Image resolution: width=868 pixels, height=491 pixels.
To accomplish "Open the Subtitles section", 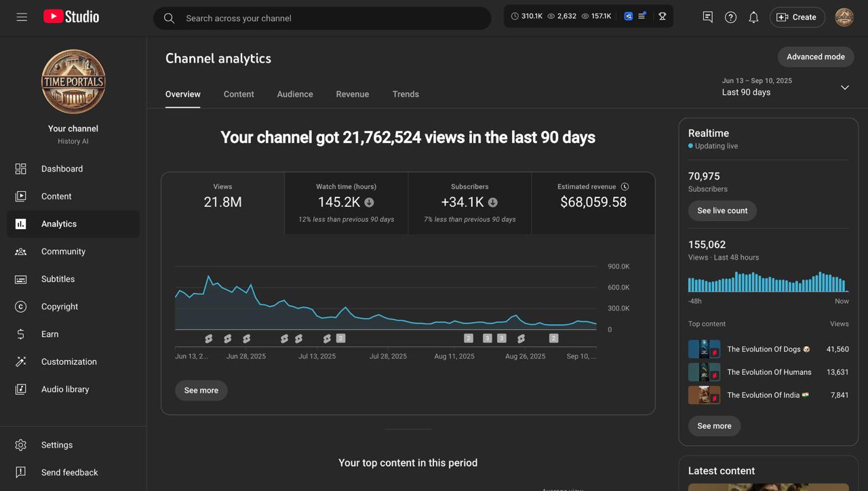I will (x=58, y=279).
